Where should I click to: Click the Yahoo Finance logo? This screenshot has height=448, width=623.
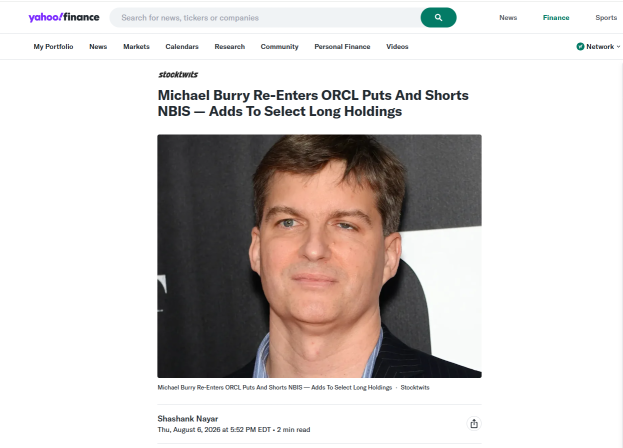click(64, 17)
